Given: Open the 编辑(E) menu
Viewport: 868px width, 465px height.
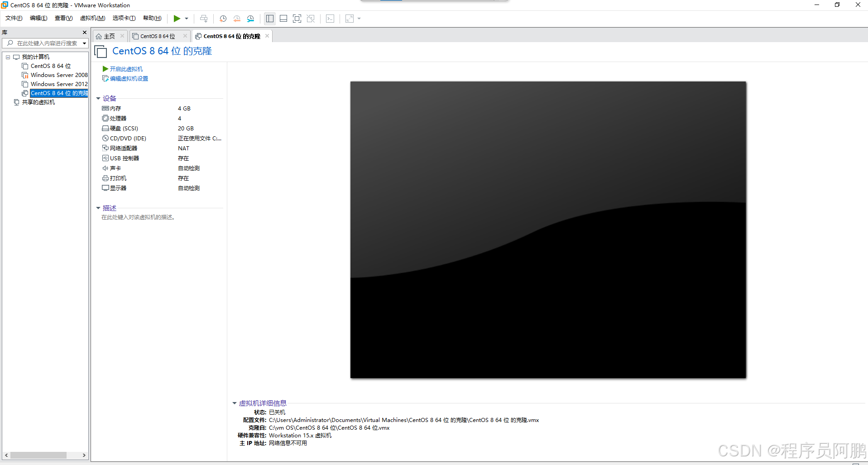Looking at the screenshot, I should pos(38,18).
